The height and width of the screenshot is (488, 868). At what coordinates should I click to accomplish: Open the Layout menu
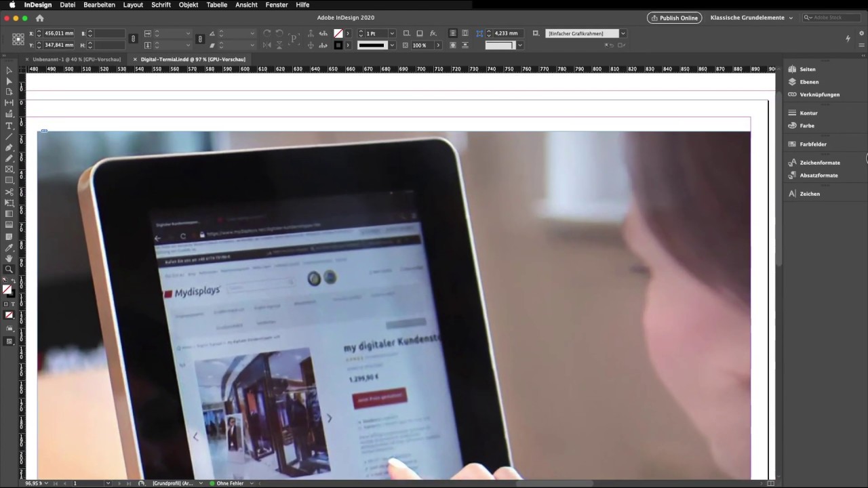click(133, 5)
